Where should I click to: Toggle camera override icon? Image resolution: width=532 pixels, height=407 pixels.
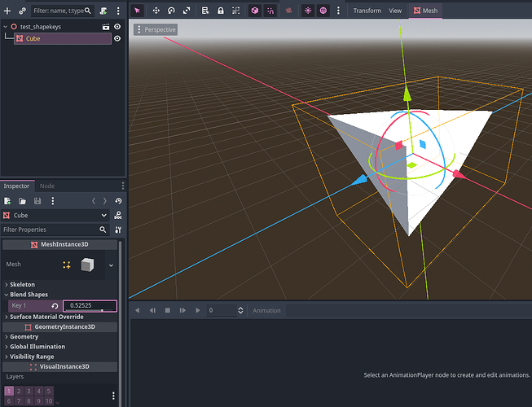point(288,11)
